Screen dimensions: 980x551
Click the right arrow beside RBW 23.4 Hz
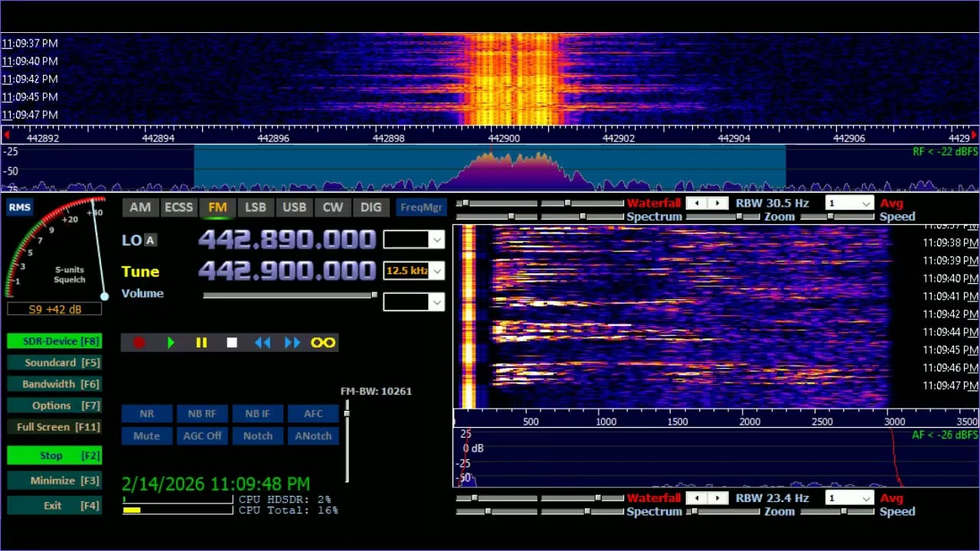(717, 498)
